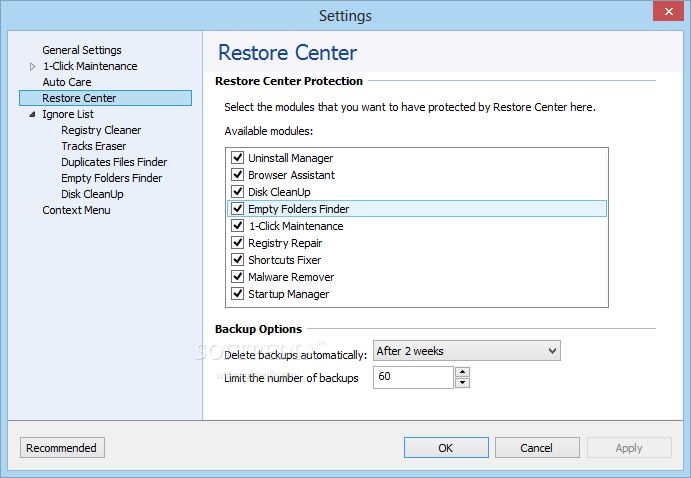This screenshot has width=691, height=478.
Task: Open the Auto Care settings page
Action: (x=67, y=82)
